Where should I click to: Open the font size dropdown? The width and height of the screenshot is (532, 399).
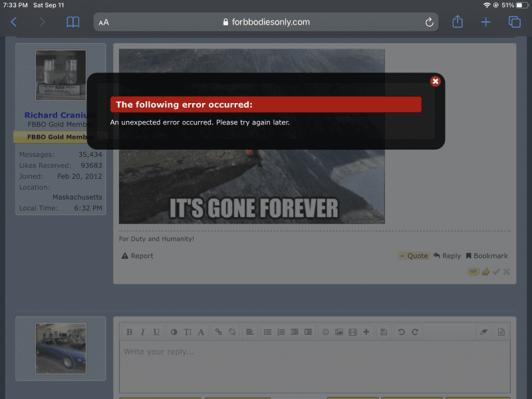(x=188, y=332)
